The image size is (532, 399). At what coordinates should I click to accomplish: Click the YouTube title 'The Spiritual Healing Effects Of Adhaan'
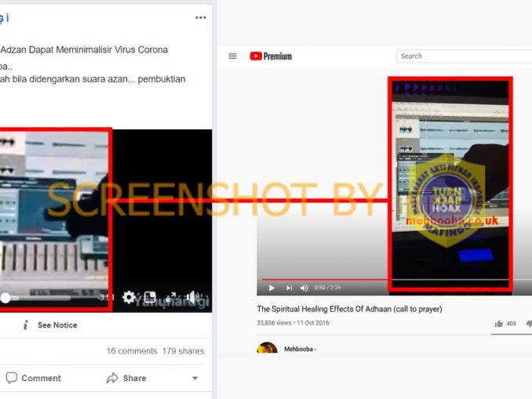pos(349,309)
